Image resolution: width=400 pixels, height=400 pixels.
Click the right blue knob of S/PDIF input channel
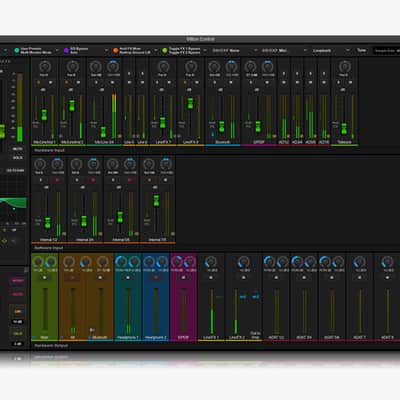pyautogui.click(x=267, y=66)
